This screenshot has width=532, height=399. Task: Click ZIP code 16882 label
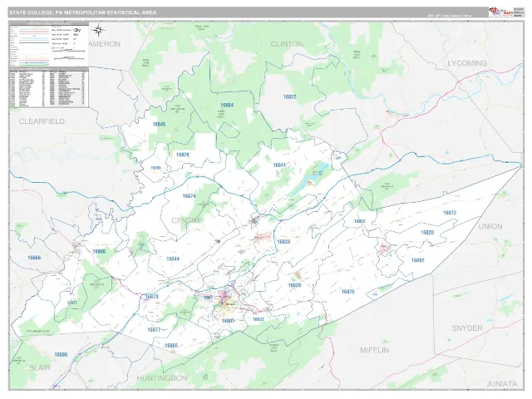click(417, 260)
